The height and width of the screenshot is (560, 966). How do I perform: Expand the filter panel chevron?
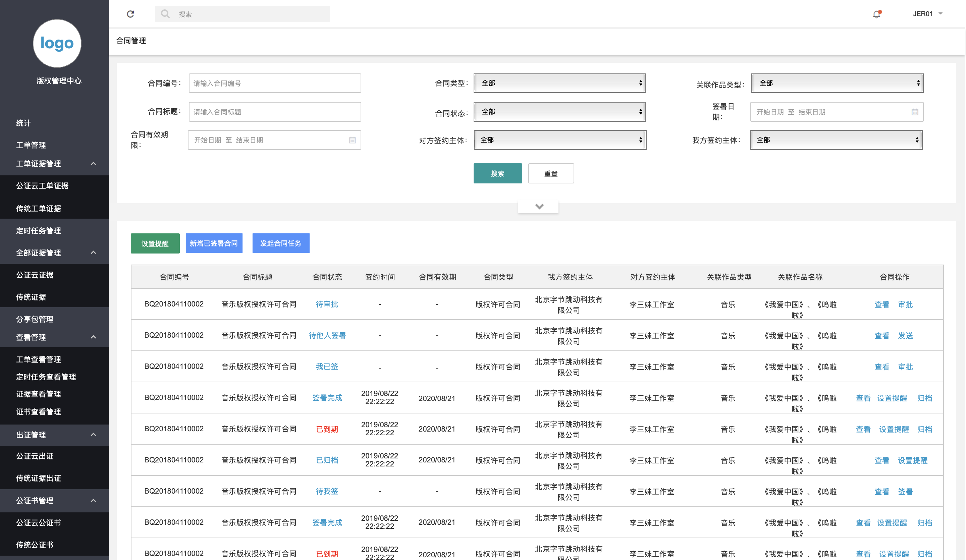[539, 207]
